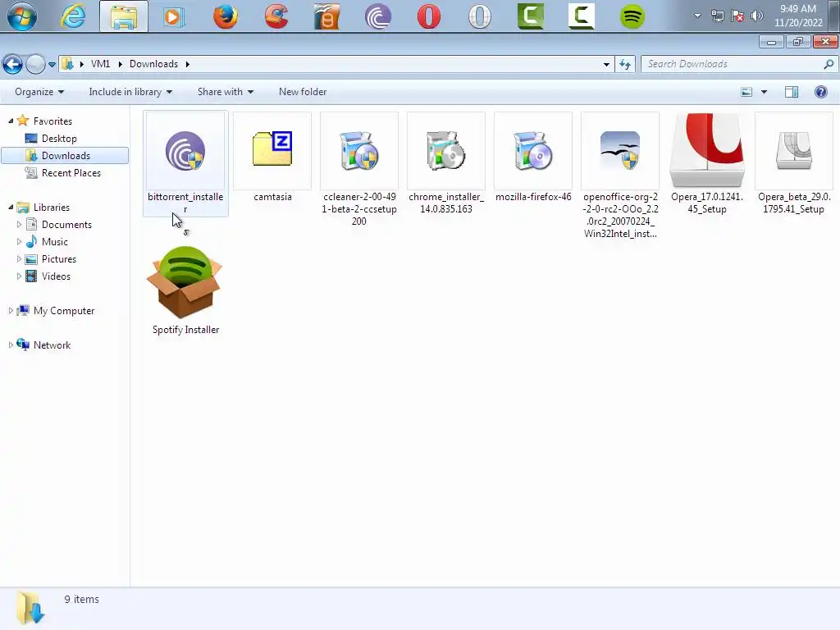The width and height of the screenshot is (840, 630).
Task: Open the view options dropdown arrow
Action: pos(764,92)
